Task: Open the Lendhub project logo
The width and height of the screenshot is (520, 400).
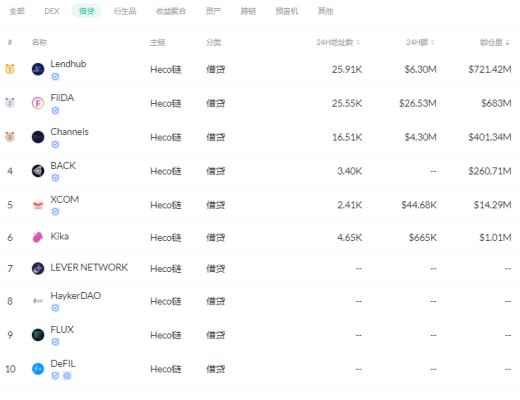Action: coord(38,69)
